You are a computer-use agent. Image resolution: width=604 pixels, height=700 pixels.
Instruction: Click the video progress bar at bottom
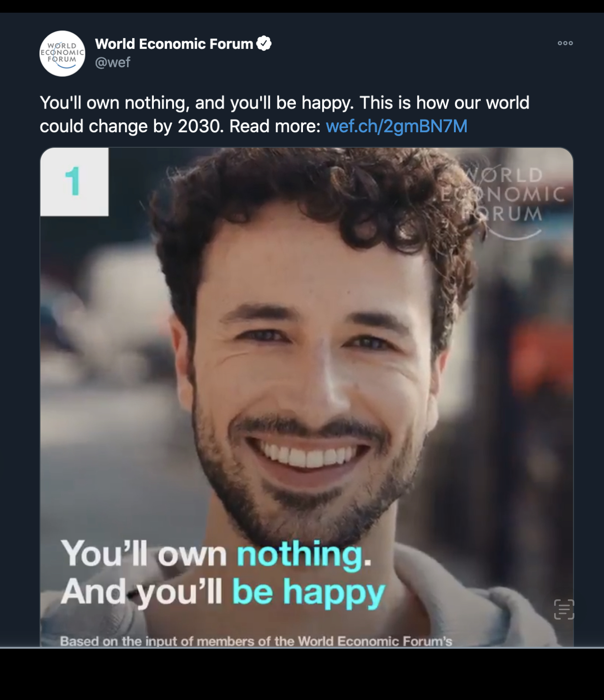pyautogui.click(x=302, y=648)
